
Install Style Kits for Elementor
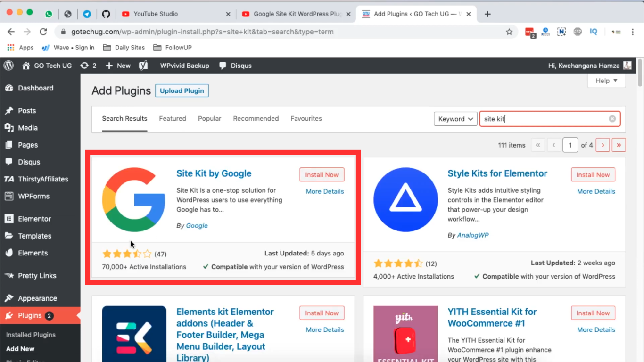pyautogui.click(x=593, y=174)
